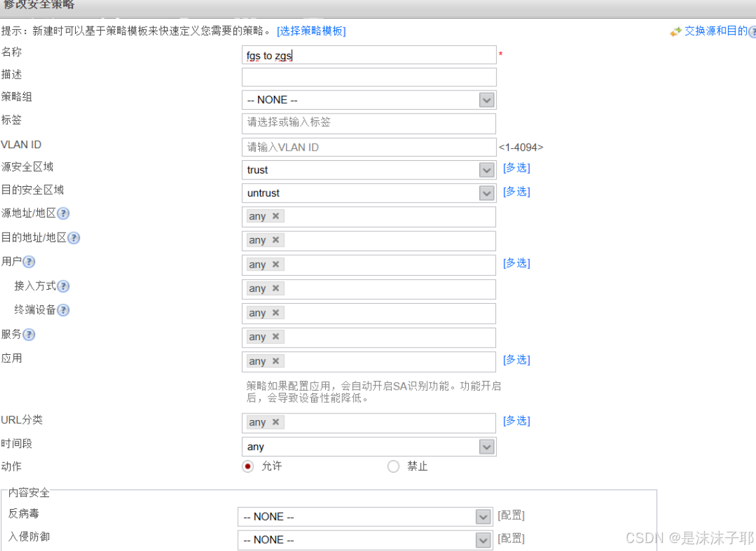The image size is (756, 551).
Task: Expand the 源安全区域 trust dropdown
Action: tap(487, 170)
